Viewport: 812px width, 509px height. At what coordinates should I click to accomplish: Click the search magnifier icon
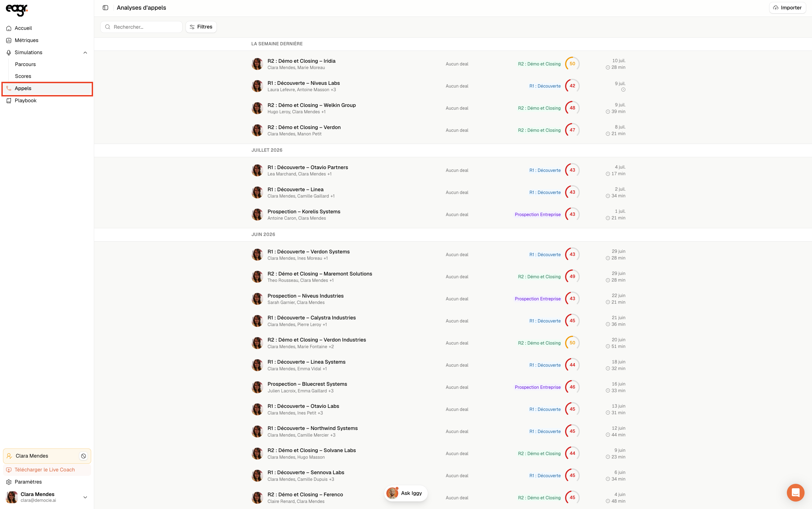tap(108, 27)
